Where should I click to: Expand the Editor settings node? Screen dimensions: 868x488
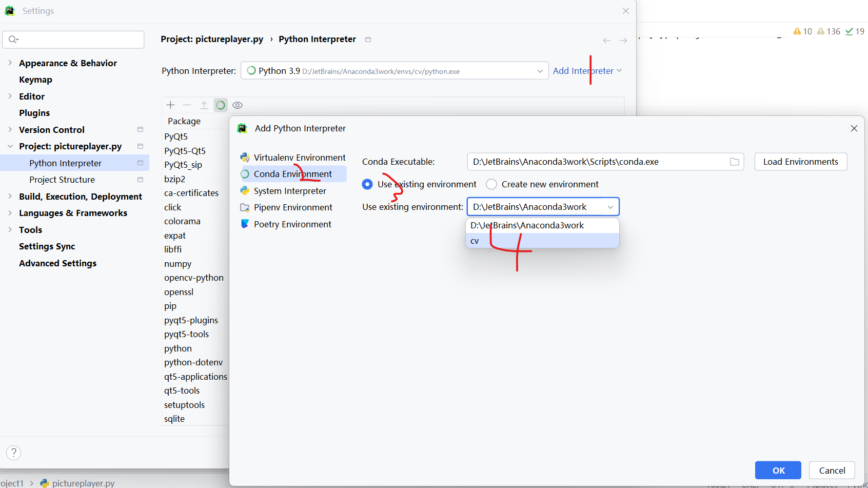tap(10, 96)
